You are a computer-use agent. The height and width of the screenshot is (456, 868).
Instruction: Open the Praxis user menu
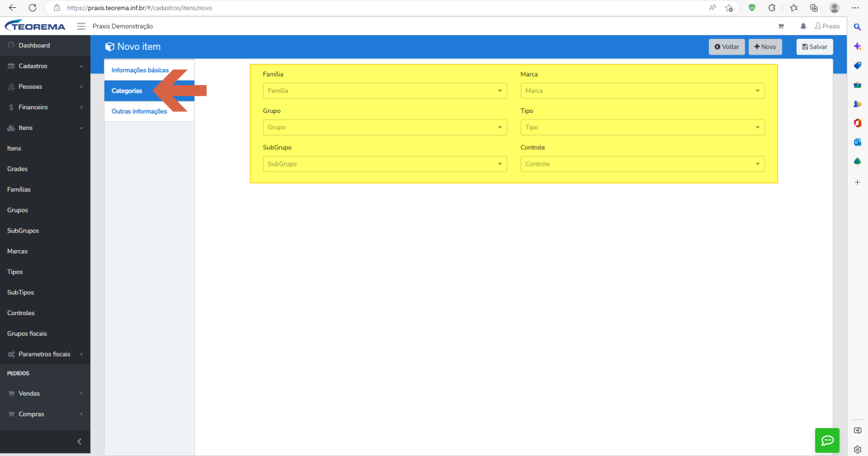[x=827, y=26]
